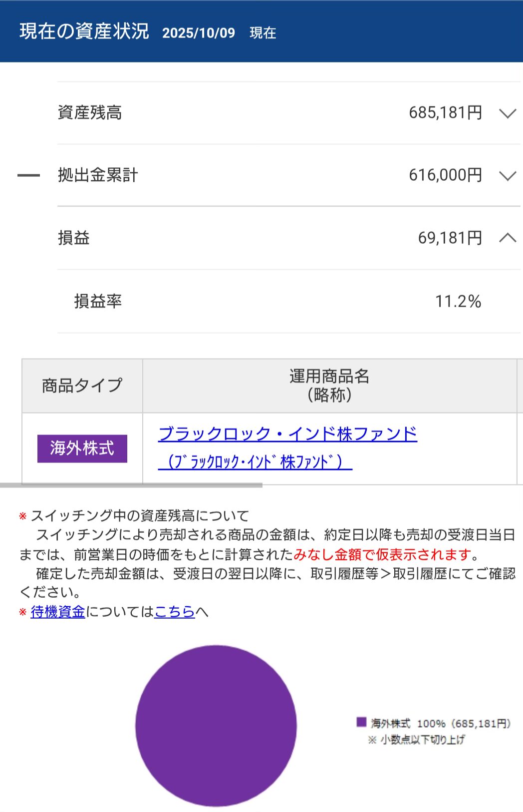The image size is (523, 812).
Task: Open the 待機資金 link
Action: pyautogui.click(x=58, y=612)
